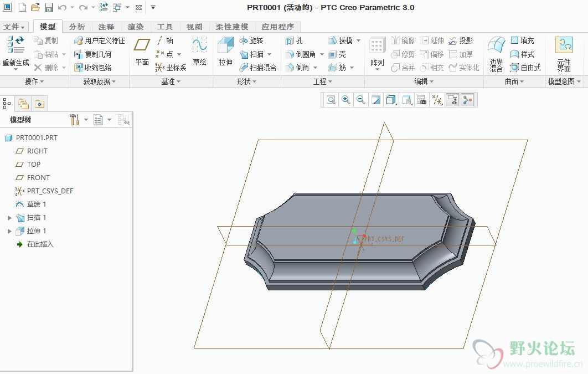Save the model using the floppy disk icon
The image size is (588, 374).
[49, 7]
